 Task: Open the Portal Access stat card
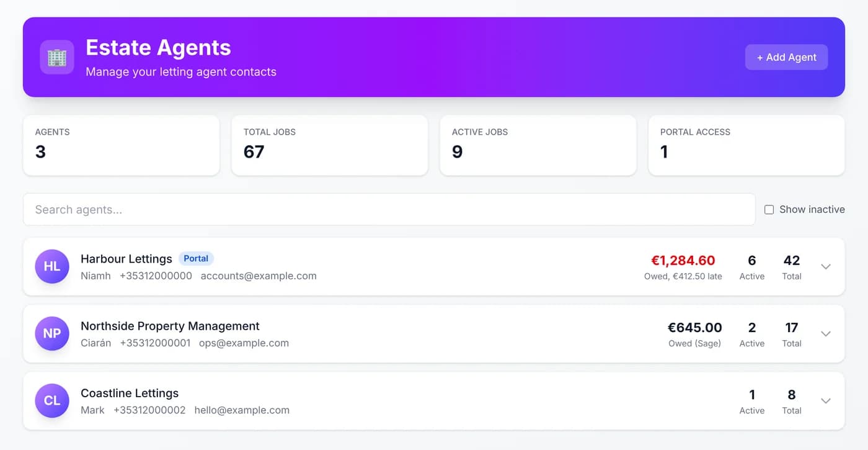click(746, 145)
